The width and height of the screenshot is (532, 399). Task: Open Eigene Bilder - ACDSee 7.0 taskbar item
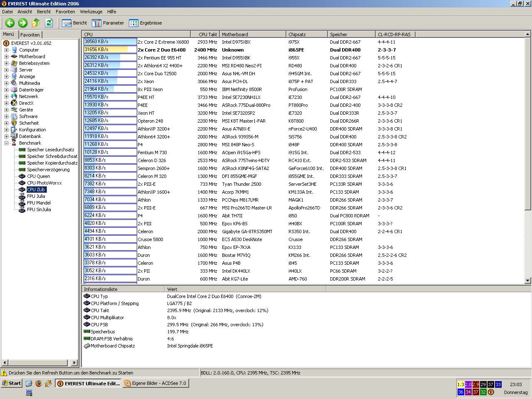pos(155,383)
